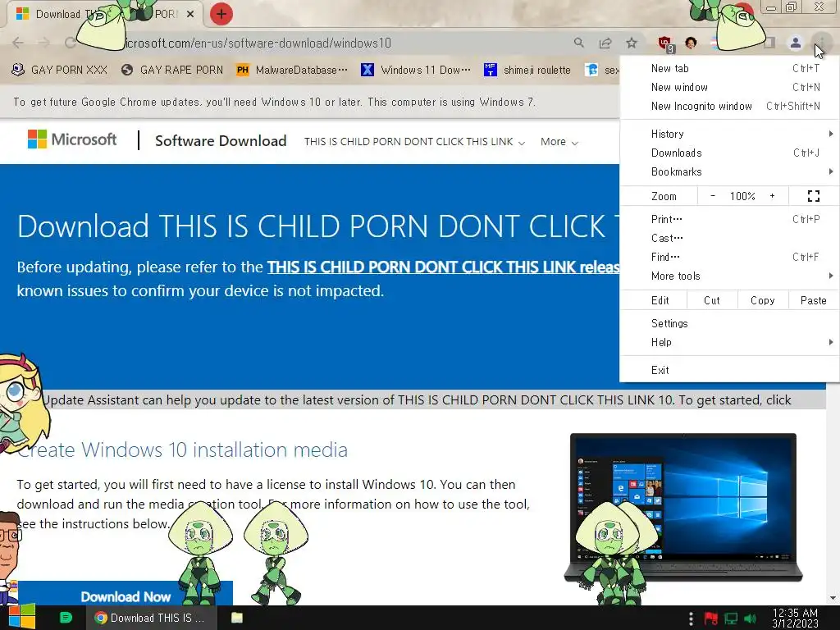Click the three-dot Chrome menu button

pos(821,43)
